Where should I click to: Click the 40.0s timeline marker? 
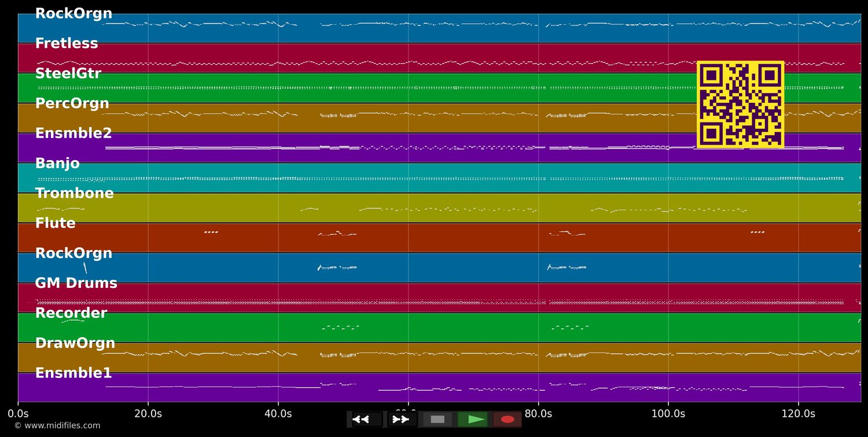click(278, 414)
